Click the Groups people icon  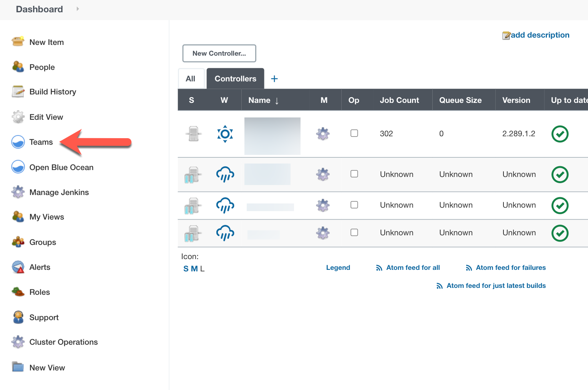[18, 242]
